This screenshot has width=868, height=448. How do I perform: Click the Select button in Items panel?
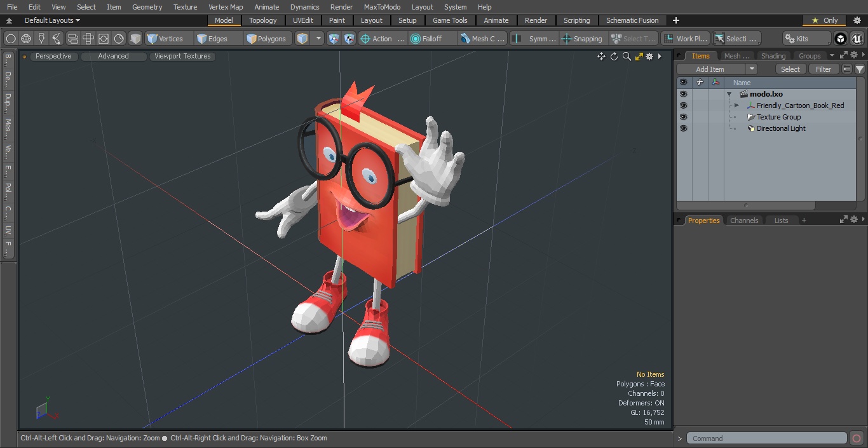pyautogui.click(x=790, y=69)
